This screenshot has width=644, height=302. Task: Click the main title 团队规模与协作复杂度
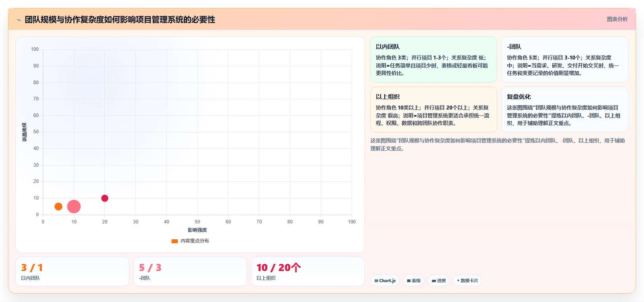(120, 20)
